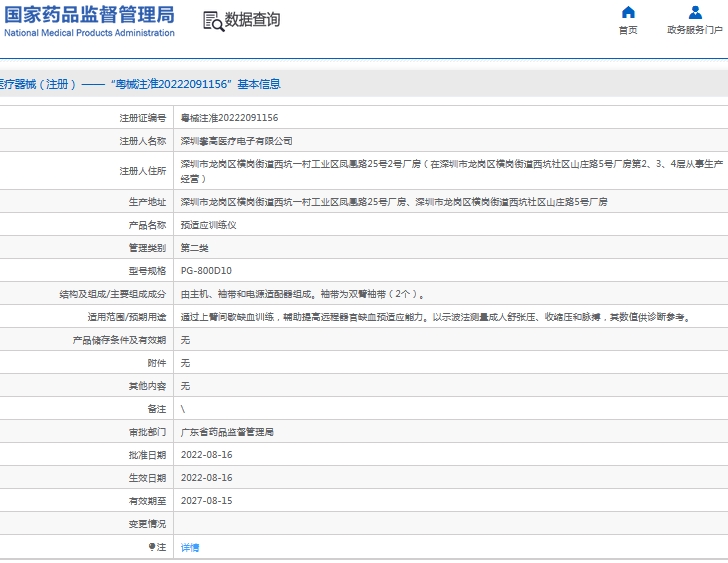Open the 详情 link in the 注 row
Screen dimensions: 728x563
pyautogui.click(x=190, y=548)
